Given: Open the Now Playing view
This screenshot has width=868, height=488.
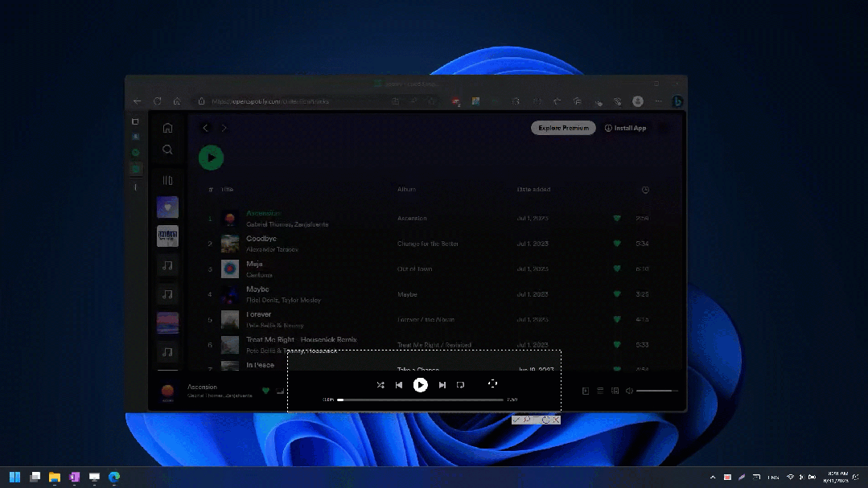Looking at the screenshot, I should click(x=586, y=391).
